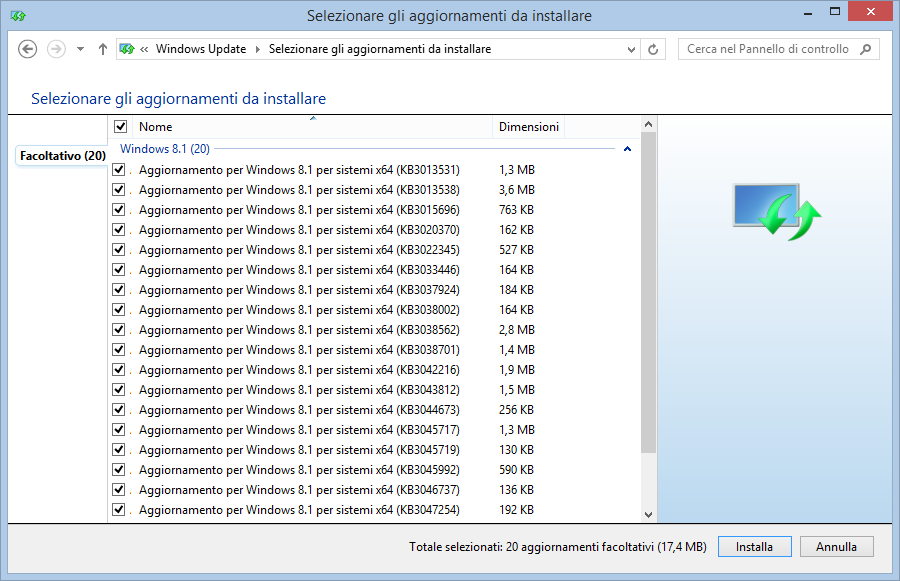The width and height of the screenshot is (900, 581).
Task: Sort the list by the Nome column
Action: (313, 127)
